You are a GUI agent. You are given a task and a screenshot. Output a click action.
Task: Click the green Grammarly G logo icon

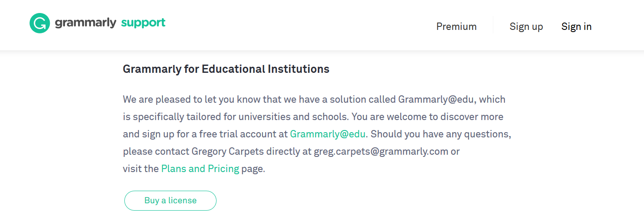pos(39,23)
